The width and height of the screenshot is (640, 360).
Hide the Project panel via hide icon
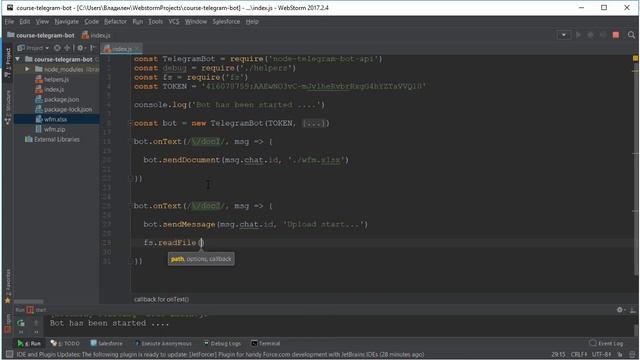click(92, 48)
